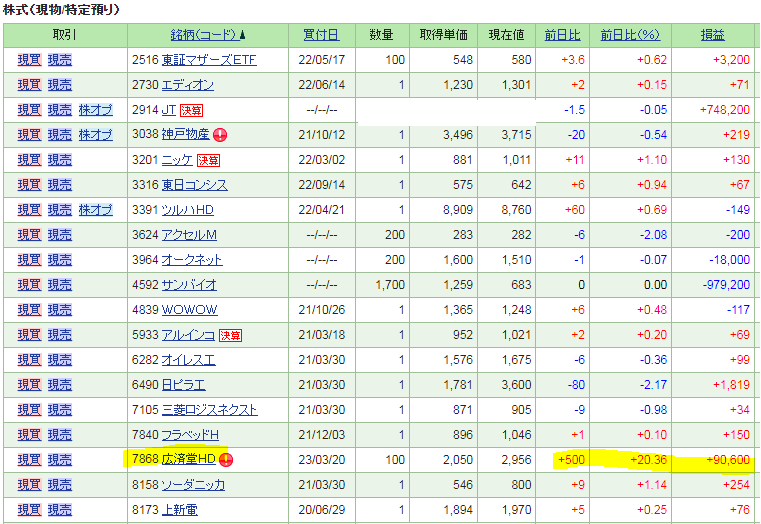Click 現買 in the 広済堂HD row
761x524 pixels.
pos(30,459)
